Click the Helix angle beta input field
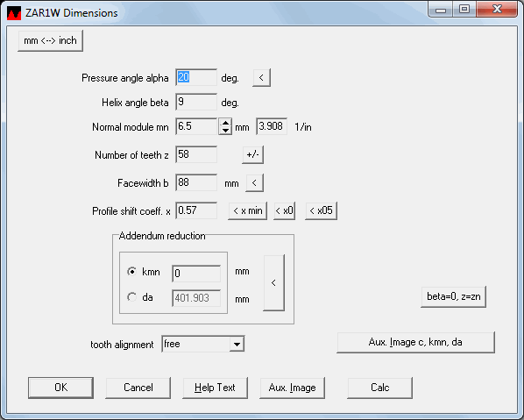 (196, 102)
